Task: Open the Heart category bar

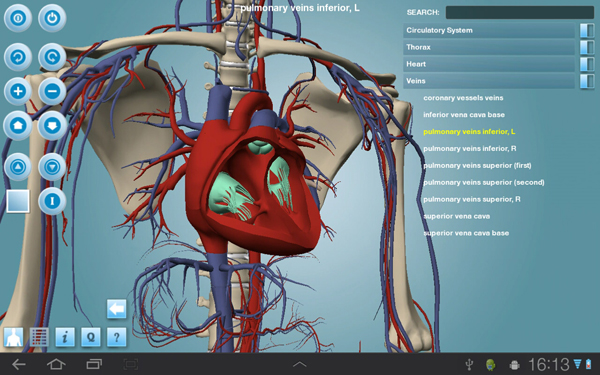Action: [x=489, y=64]
